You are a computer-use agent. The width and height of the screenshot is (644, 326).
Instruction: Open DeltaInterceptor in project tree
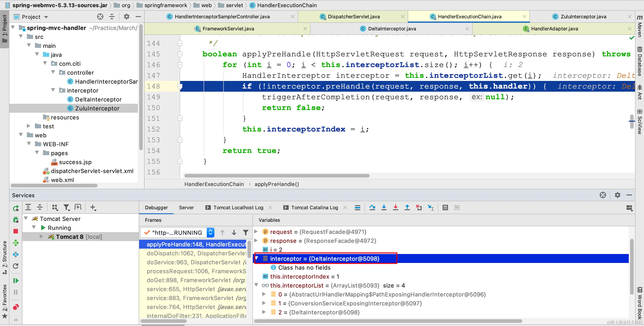pyautogui.click(x=98, y=99)
